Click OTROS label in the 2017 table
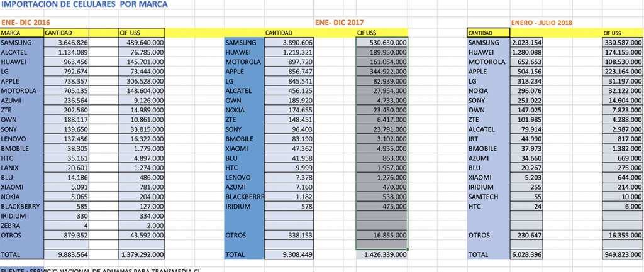The height and width of the screenshot is (272, 644). point(245,236)
